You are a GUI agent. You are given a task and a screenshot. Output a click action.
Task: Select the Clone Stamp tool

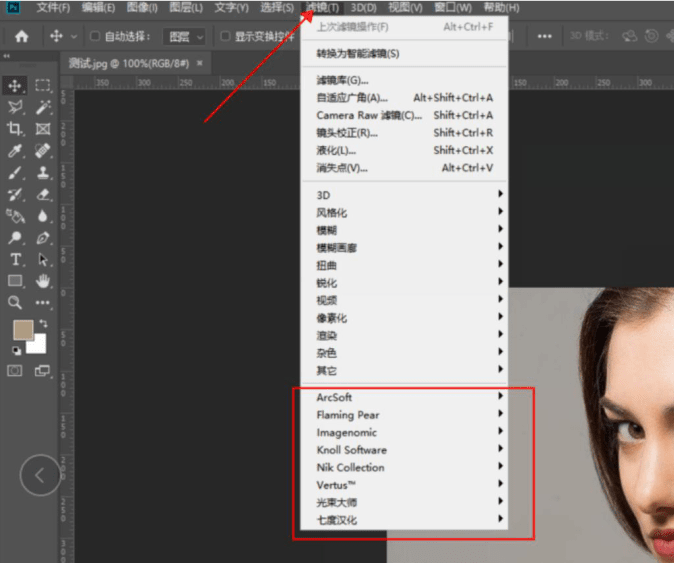click(43, 172)
